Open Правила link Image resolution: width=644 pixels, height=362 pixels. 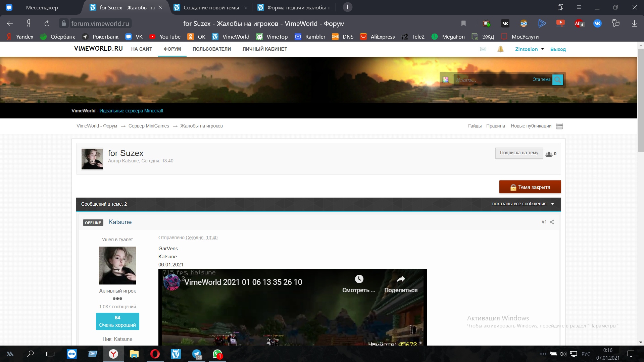click(495, 126)
